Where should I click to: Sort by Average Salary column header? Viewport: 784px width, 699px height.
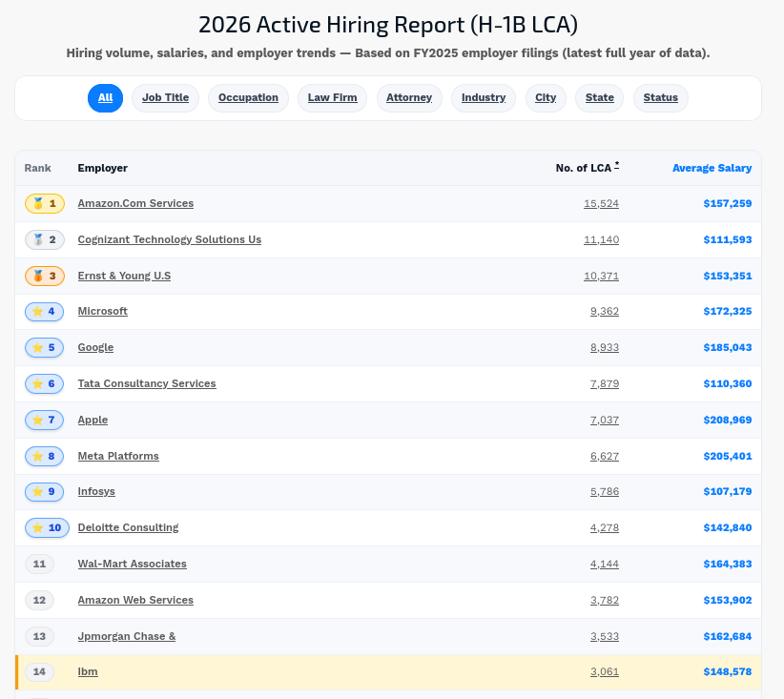pos(712,168)
